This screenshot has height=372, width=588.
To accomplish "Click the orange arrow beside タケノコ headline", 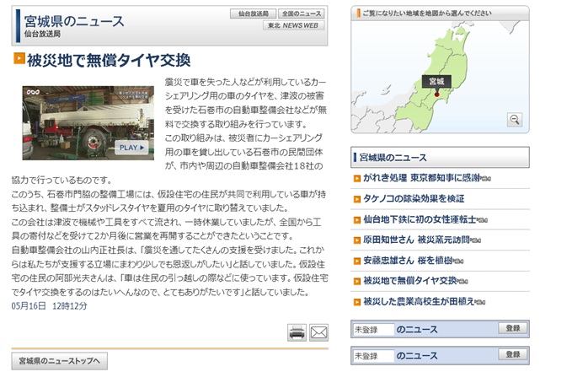I will [x=357, y=199].
